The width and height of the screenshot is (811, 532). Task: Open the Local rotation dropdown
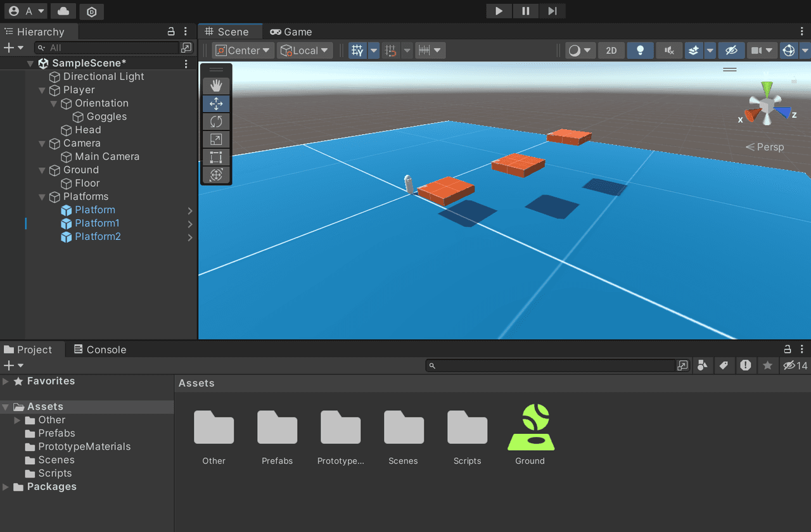pos(305,51)
